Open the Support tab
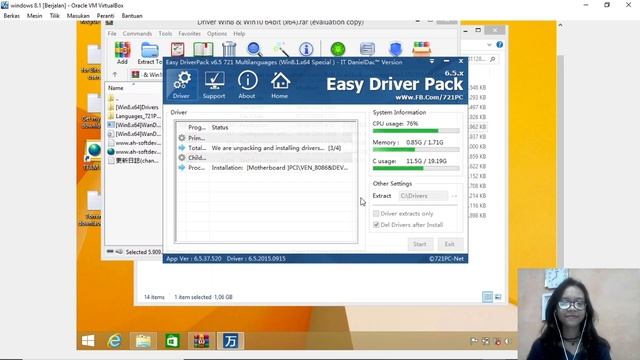 pos(214,84)
